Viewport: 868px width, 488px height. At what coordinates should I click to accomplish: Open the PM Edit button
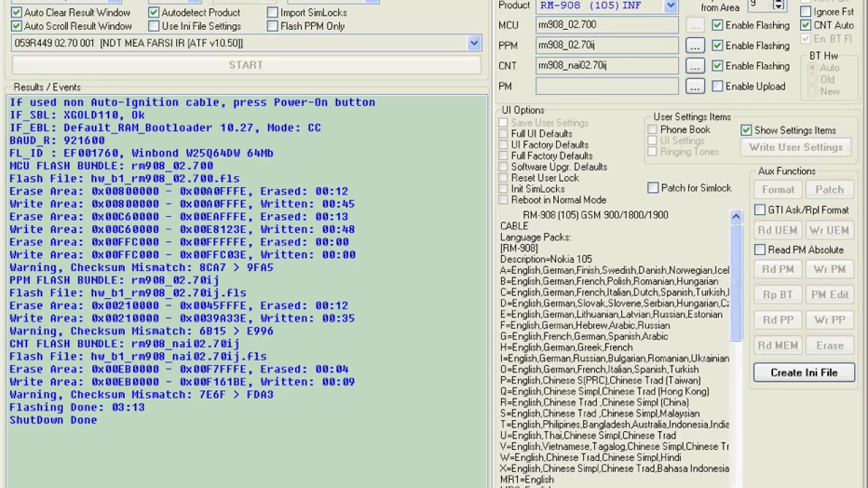(829, 294)
